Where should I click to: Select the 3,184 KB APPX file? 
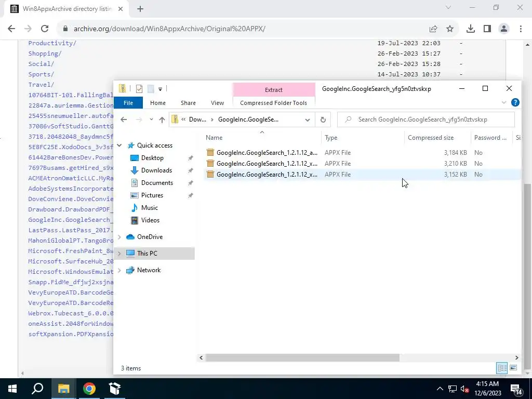pos(362,153)
